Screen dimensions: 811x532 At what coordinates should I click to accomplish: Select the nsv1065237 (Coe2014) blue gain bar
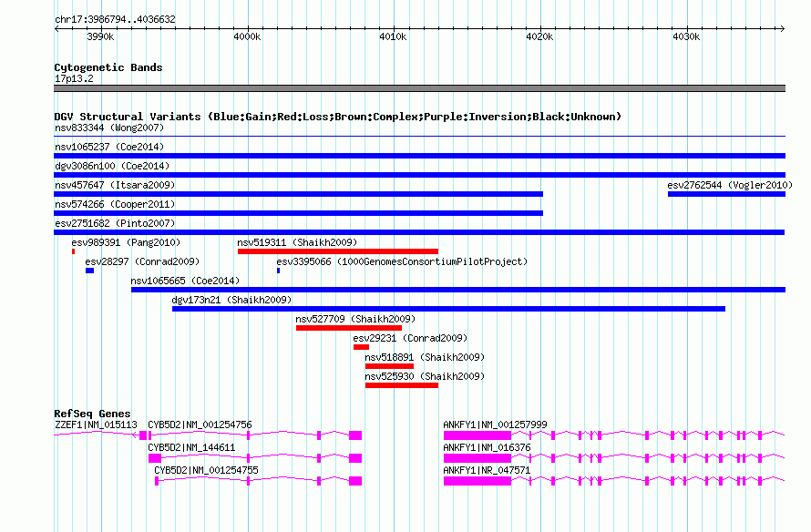point(419,156)
